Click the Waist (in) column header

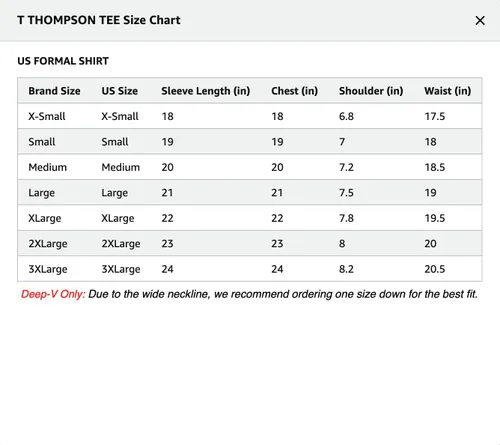click(447, 91)
